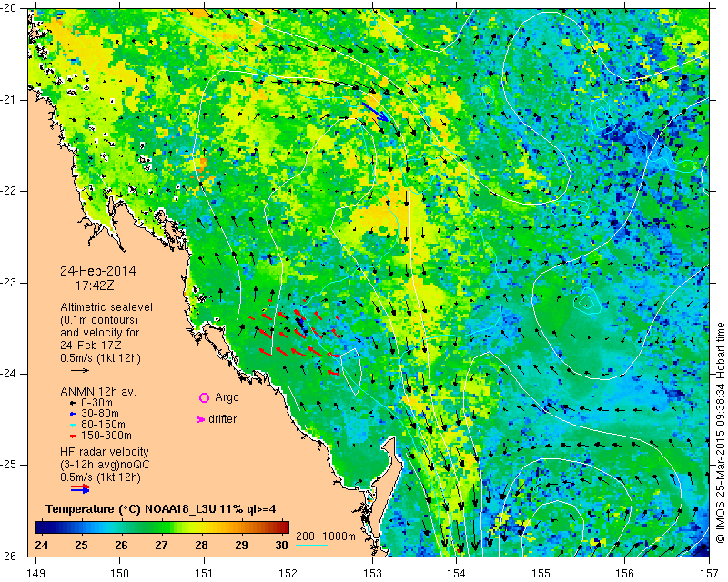Image resolution: width=728 pixels, height=582 pixels.
Task: Select the cyan 80-150m ANMN arrow marker
Action: pos(73,425)
